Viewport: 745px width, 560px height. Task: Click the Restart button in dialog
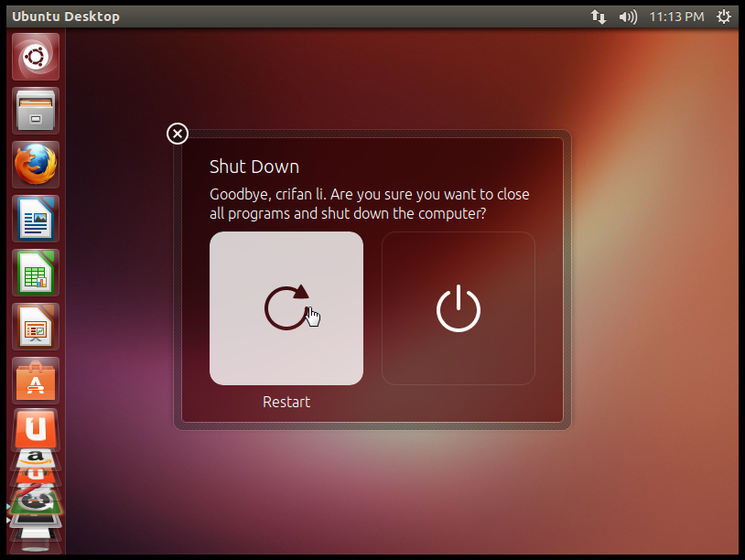(286, 308)
